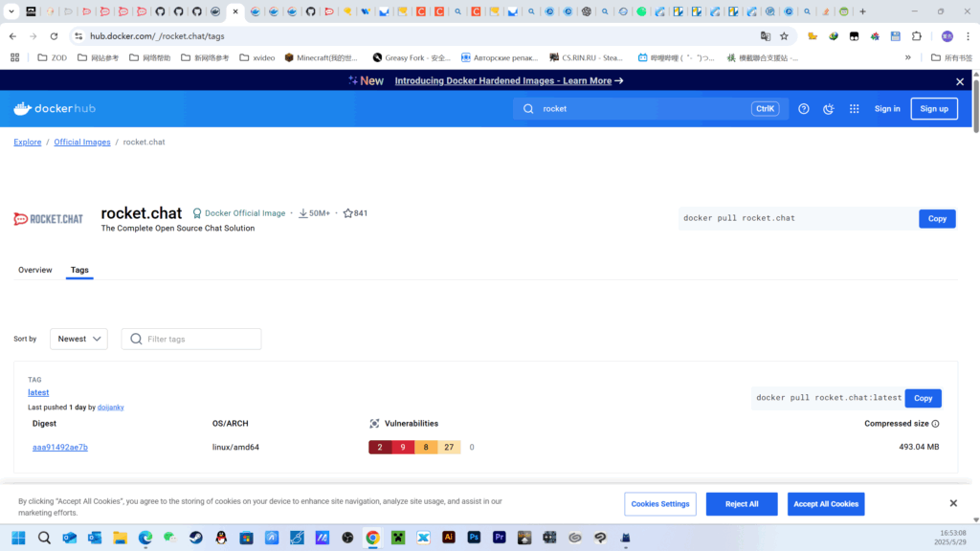Image resolution: width=980 pixels, height=551 pixels.
Task: Open the Docker Hardened Images Learn More link
Action: pyautogui.click(x=509, y=80)
